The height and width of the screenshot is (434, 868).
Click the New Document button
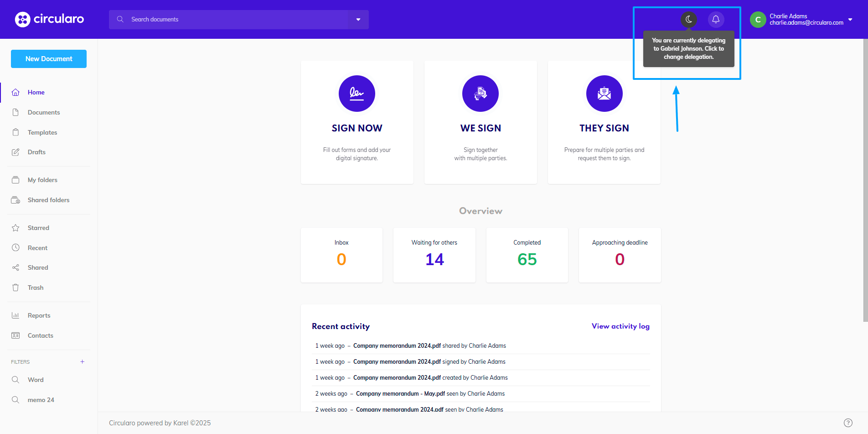49,59
